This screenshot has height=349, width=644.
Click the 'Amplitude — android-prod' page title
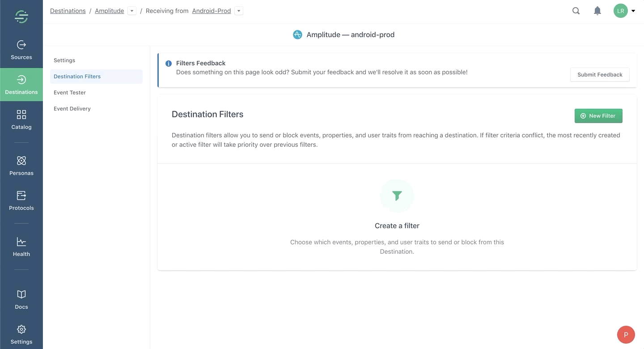click(x=351, y=34)
